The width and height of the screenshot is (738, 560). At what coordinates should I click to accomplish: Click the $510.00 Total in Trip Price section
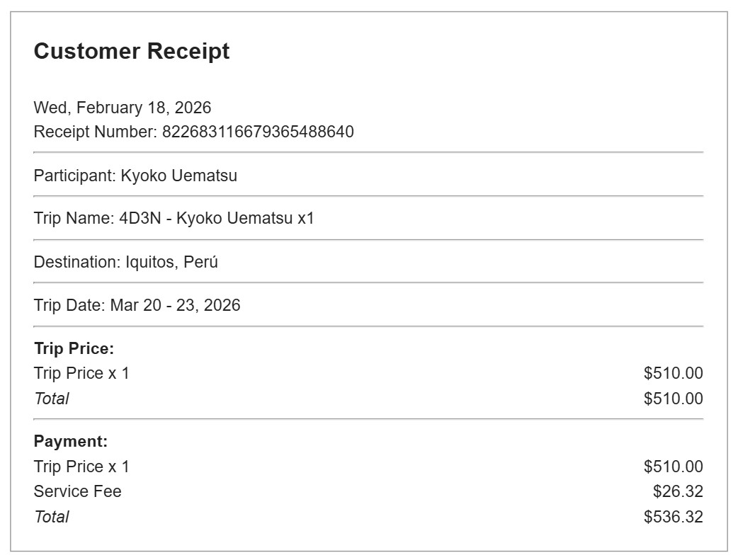[673, 399]
